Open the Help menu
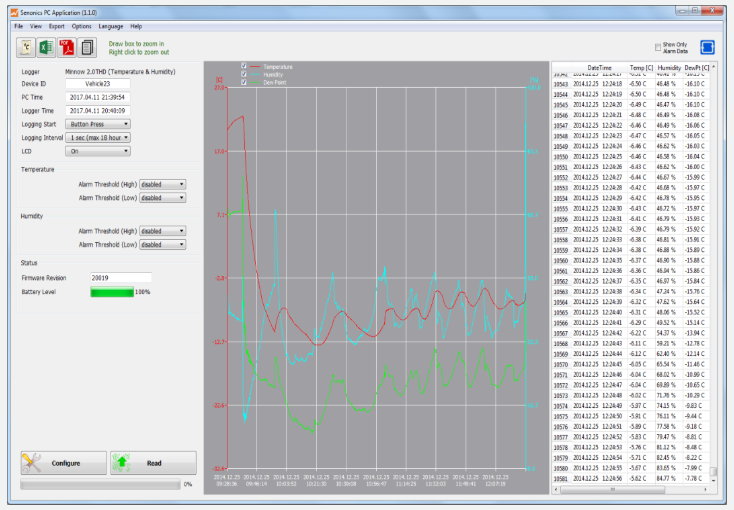Viewport: 734px width, 510px height. click(x=136, y=26)
